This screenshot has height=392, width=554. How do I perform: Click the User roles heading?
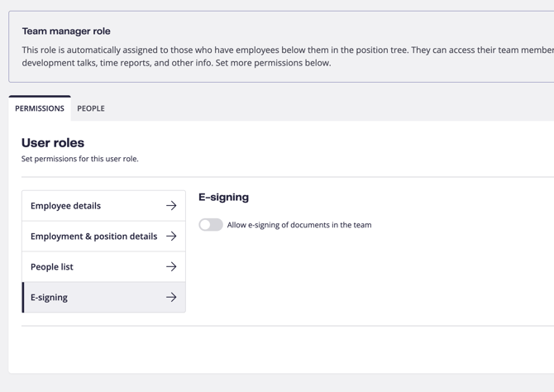click(53, 143)
